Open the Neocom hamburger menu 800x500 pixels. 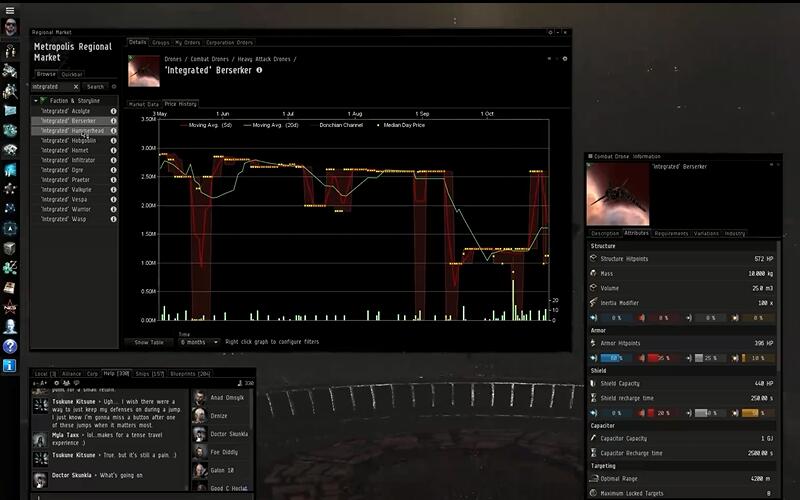[10, 10]
